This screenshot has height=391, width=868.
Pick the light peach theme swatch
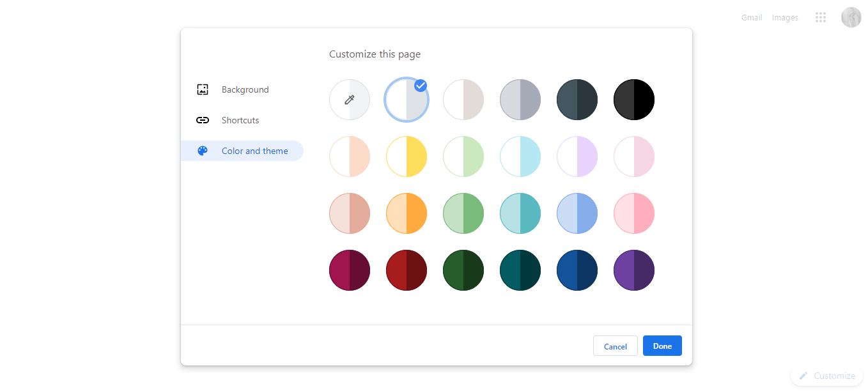[350, 157]
